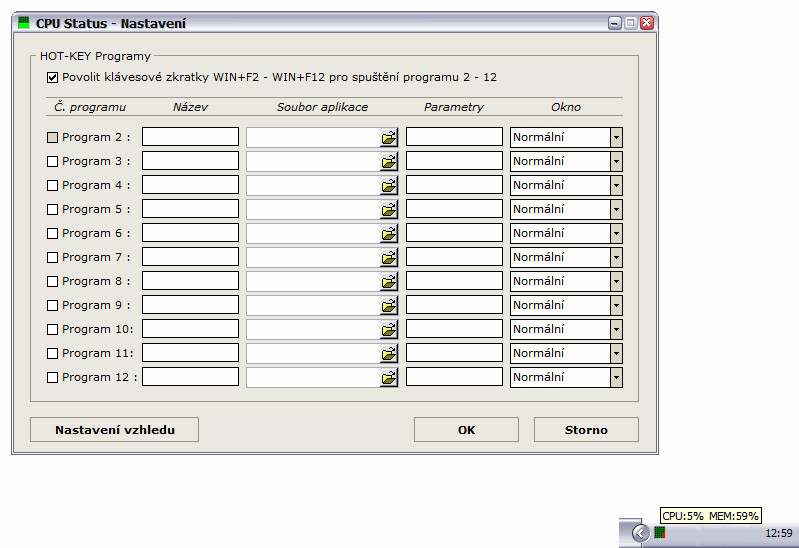
Task: Enable Program 10 checkbox
Action: click(52, 329)
